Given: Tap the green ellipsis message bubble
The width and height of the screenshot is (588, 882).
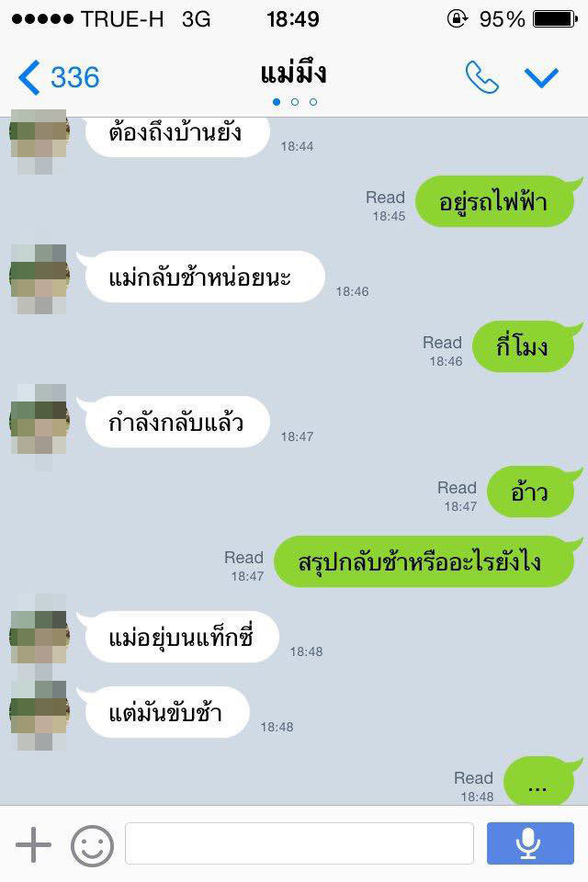Looking at the screenshot, I should (x=542, y=782).
